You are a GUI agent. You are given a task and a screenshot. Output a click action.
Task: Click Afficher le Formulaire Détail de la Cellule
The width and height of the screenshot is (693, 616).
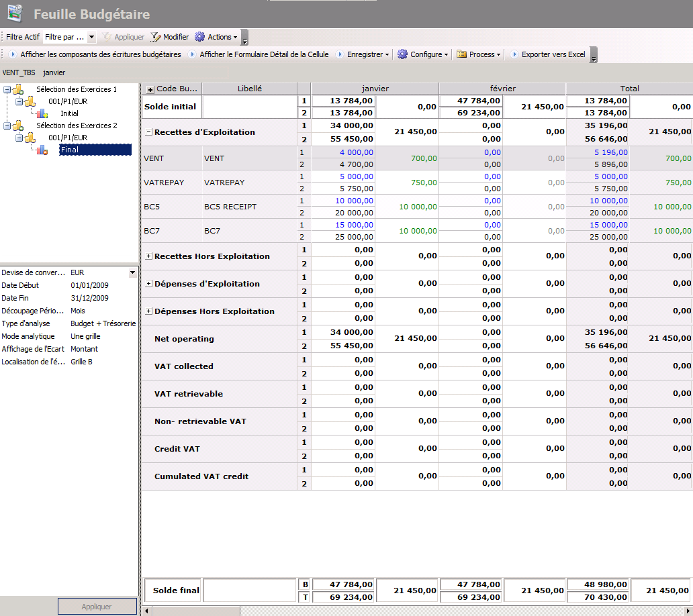(x=263, y=54)
